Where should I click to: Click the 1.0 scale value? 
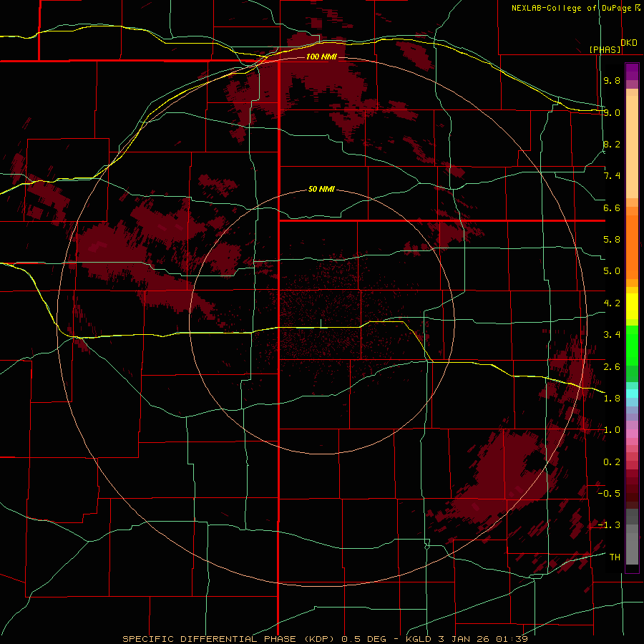coord(612,430)
